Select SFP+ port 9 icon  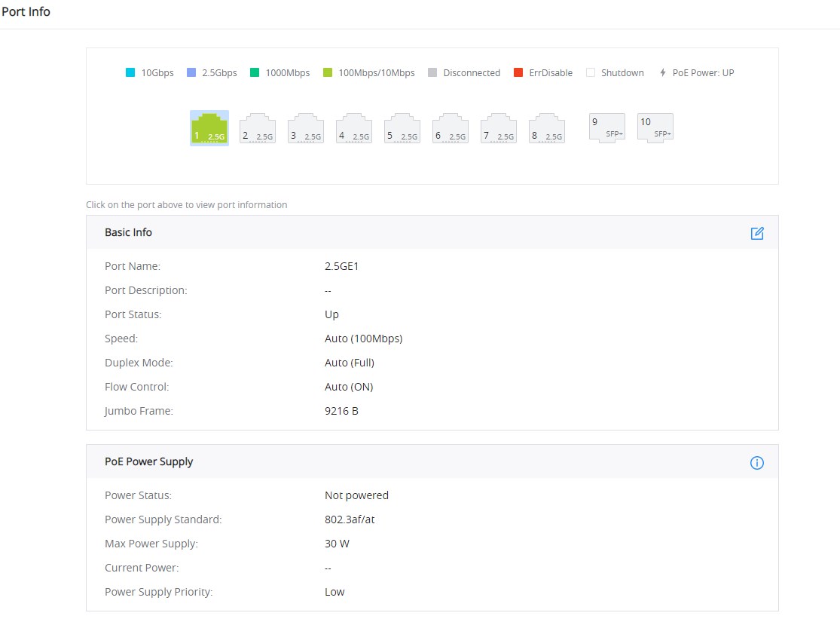pos(607,127)
